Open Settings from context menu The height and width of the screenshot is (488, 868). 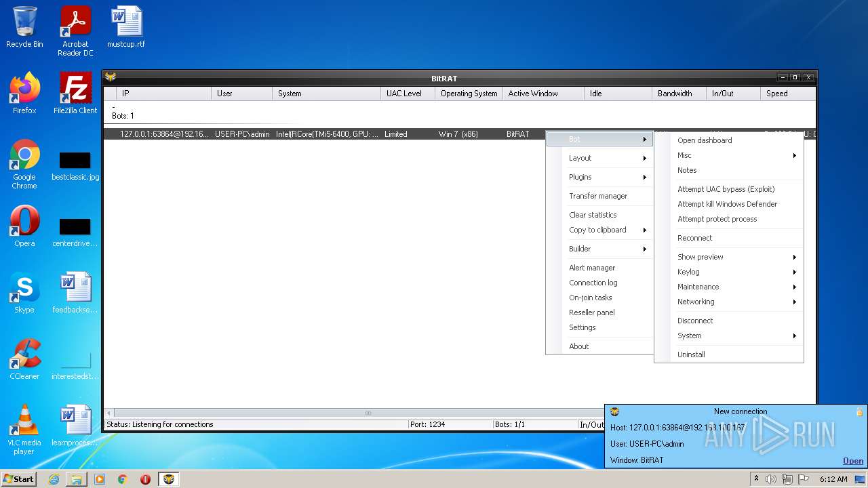[599, 327]
